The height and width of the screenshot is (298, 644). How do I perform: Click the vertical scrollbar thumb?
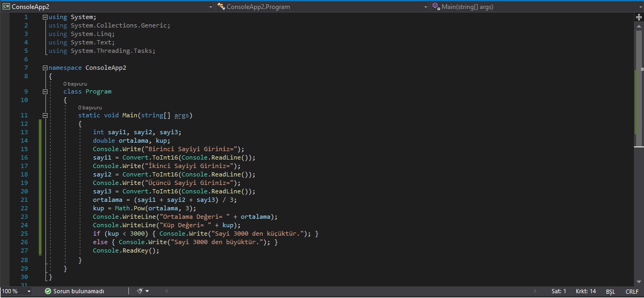(x=639, y=87)
